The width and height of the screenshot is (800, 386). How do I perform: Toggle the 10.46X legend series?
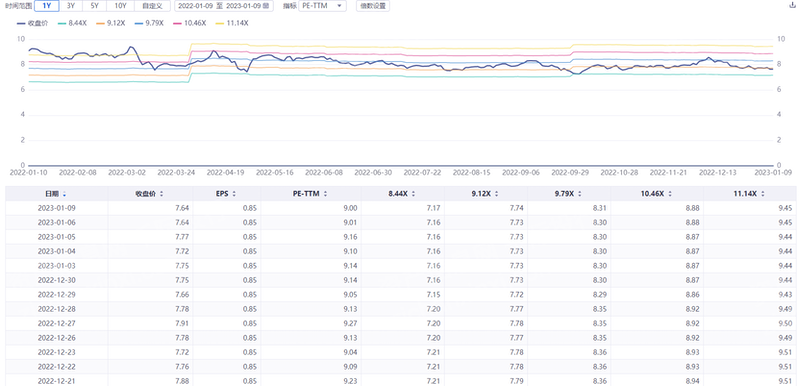coord(189,23)
